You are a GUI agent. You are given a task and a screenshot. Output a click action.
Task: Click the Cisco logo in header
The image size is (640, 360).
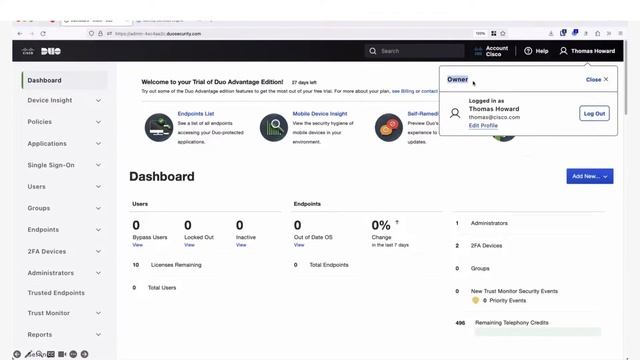click(28, 51)
